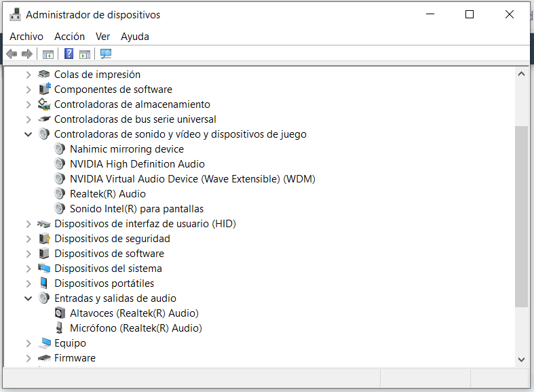Click the scan for hardware changes monitor icon

pyautogui.click(x=106, y=54)
